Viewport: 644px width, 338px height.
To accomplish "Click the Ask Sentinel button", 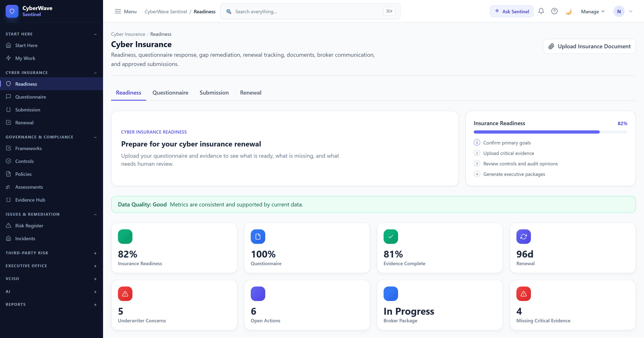I will 512,11.
